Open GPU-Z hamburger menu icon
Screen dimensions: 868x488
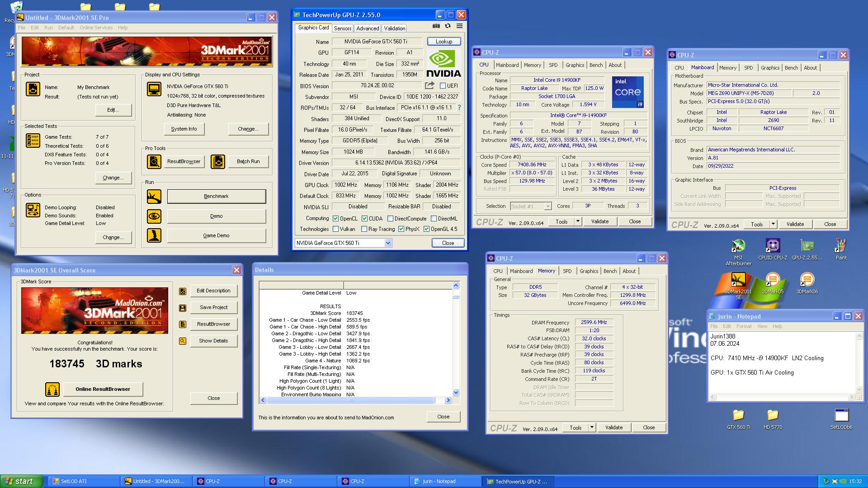click(x=459, y=26)
